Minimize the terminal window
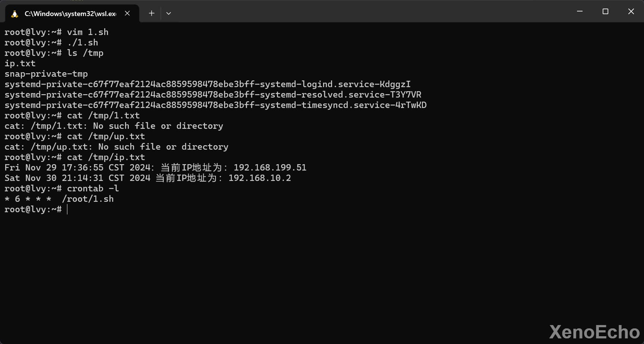This screenshot has width=644, height=344. coord(580,12)
